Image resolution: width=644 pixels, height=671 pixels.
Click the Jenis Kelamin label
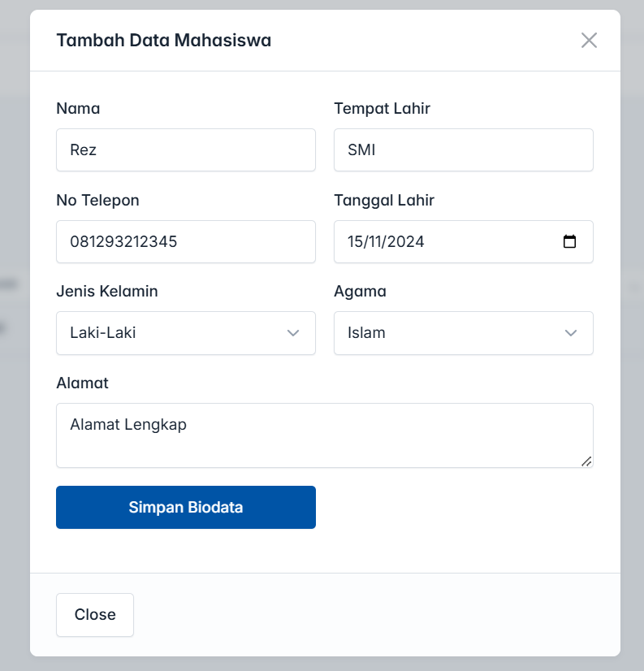tap(107, 292)
